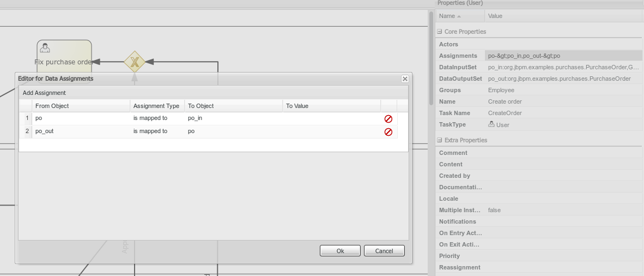Click the To Object column header

pyautogui.click(x=233, y=106)
